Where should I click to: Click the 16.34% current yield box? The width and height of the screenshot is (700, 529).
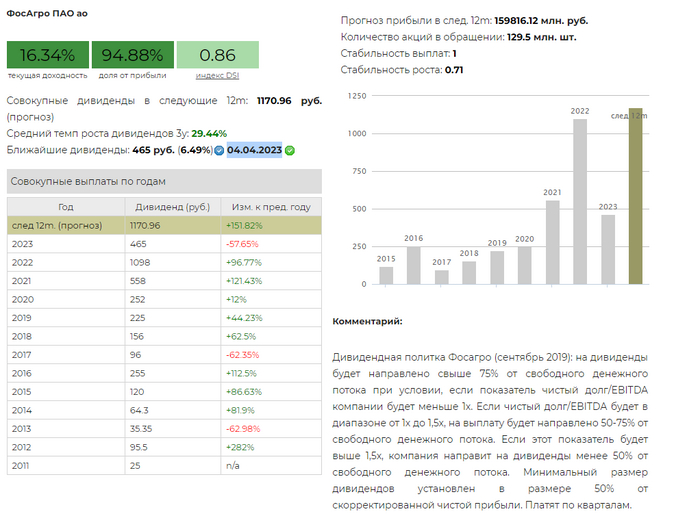pos(48,55)
